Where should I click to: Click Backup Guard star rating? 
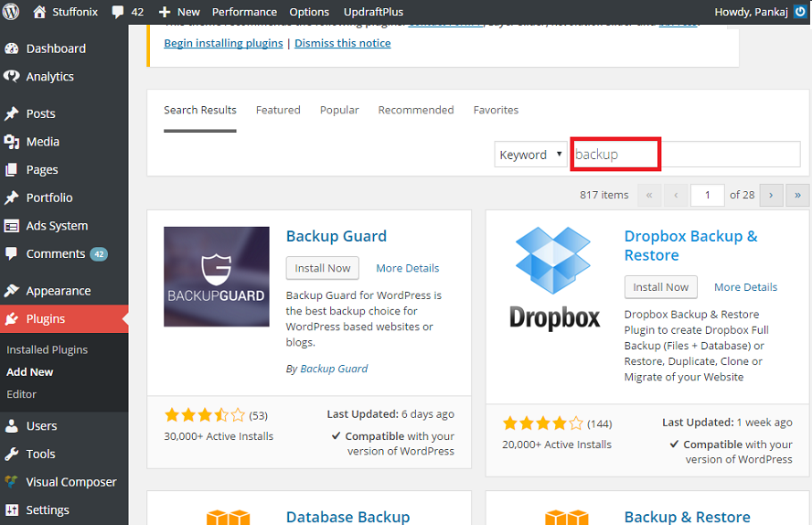click(205, 415)
